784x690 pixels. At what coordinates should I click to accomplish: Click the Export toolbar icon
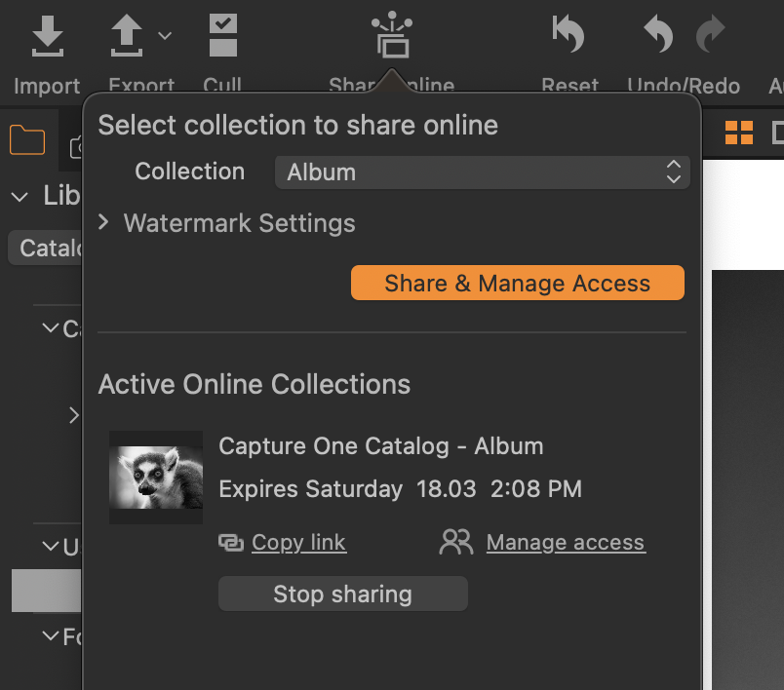[x=127, y=35]
